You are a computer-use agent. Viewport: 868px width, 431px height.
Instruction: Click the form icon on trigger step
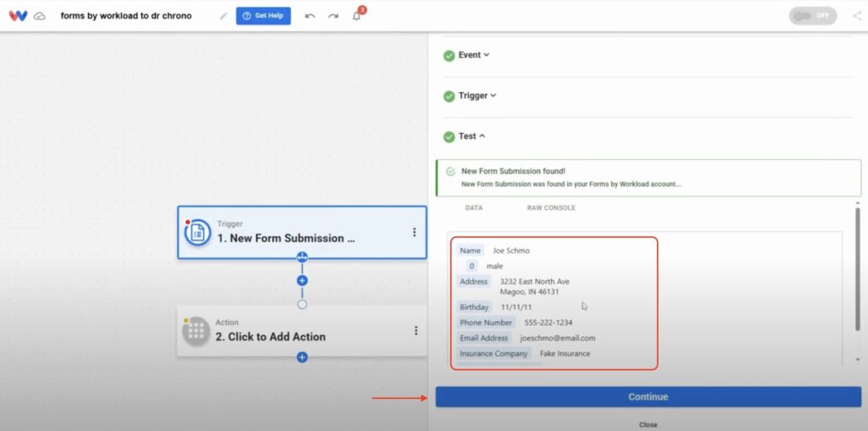tap(198, 232)
